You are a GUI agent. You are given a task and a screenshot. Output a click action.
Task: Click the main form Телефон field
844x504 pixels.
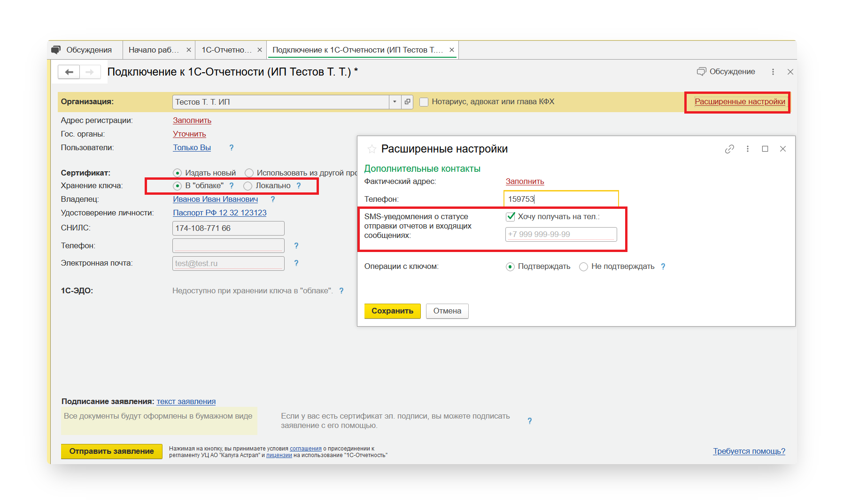pyautogui.click(x=228, y=245)
